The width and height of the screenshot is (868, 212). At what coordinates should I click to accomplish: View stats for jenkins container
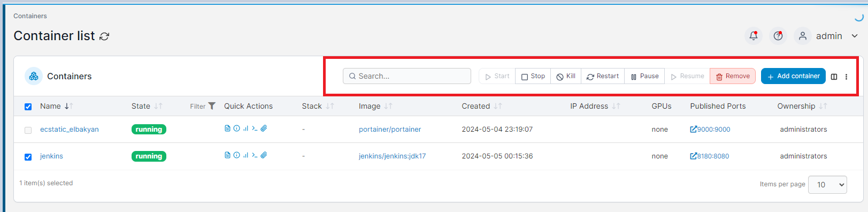point(245,155)
